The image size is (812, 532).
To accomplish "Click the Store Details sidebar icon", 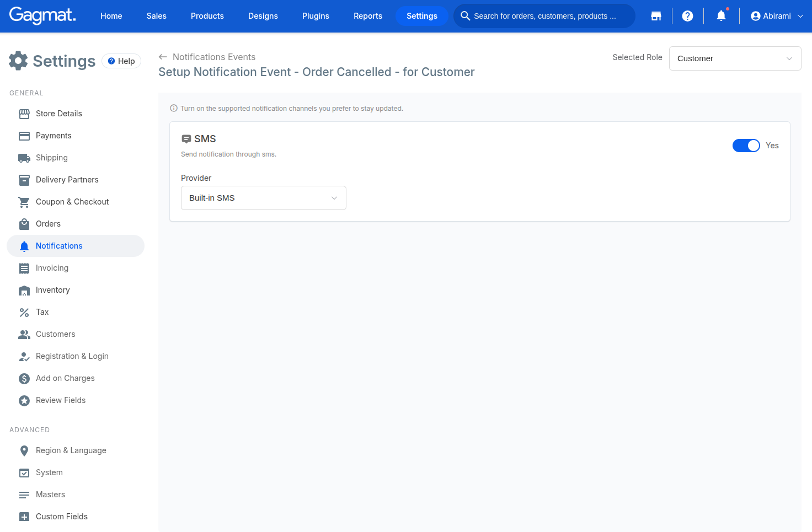I will [24, 114].
